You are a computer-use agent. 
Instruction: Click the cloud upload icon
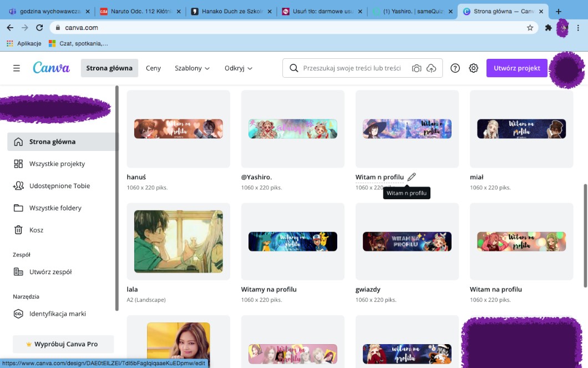(431, 68)
